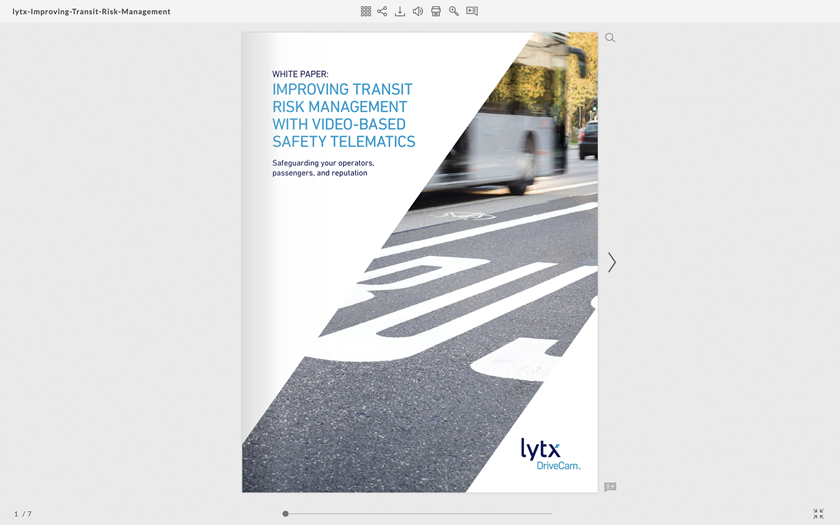This screenshot has width=840, height=525.
Task: Open the add notes icon in toolbar
Action: tap(472, 11)
